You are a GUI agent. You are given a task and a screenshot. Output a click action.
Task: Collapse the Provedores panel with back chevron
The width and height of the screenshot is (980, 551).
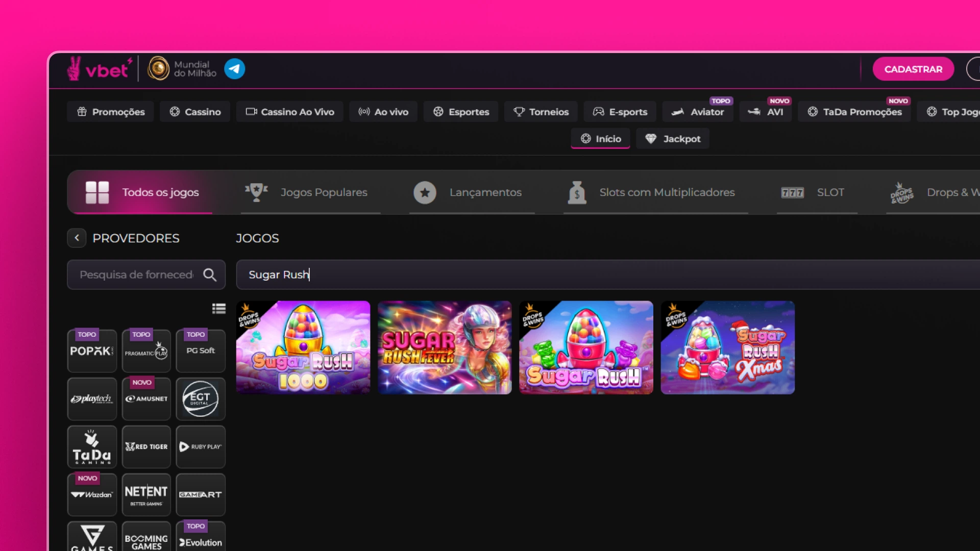pyautogui.click(x=77, y=238)
